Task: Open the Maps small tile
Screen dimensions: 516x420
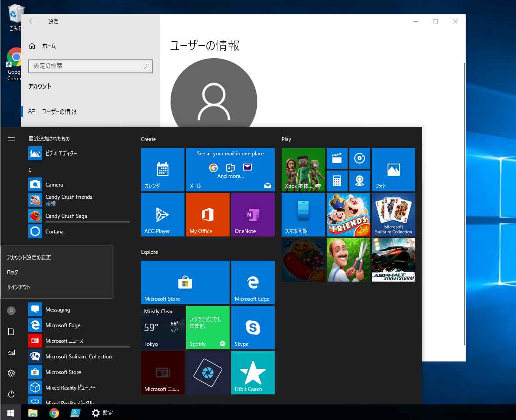Action: click(360, 181)
